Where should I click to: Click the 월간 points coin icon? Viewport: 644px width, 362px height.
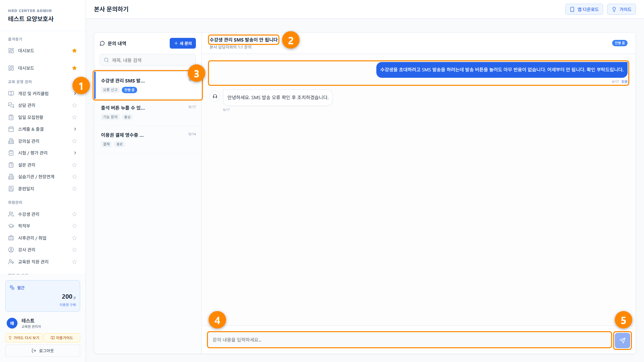click(12, 288)
